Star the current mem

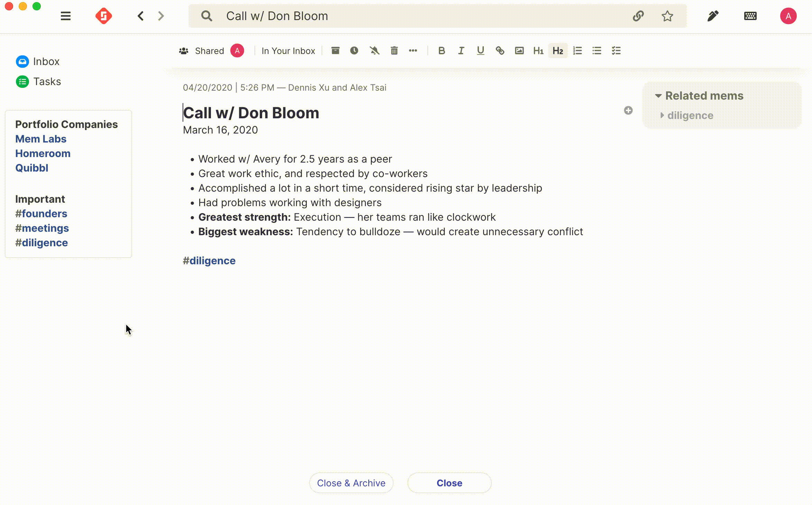click(667, 16)
